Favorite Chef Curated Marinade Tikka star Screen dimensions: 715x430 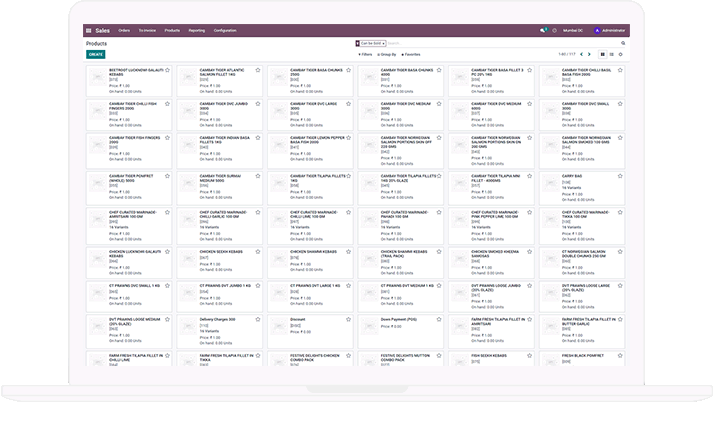click(620, 212)
